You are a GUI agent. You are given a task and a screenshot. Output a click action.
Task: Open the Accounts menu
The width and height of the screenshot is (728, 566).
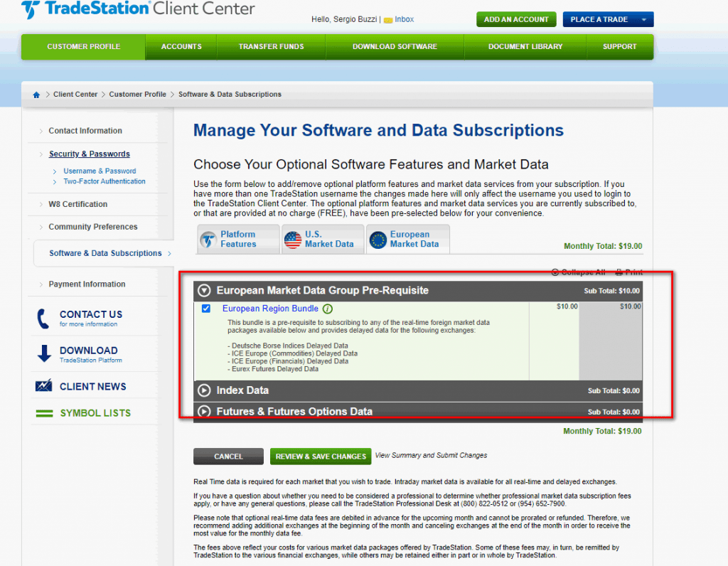181,47
